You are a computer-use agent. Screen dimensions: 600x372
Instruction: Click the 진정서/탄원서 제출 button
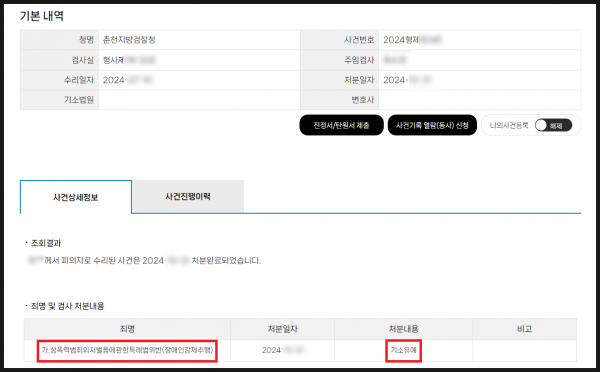[x=341, y=125]
